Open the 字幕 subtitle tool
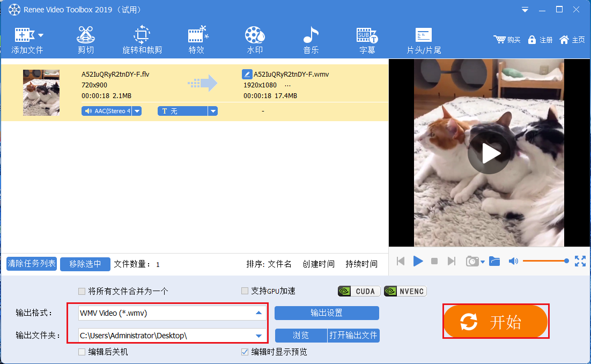 coord(367,40)
